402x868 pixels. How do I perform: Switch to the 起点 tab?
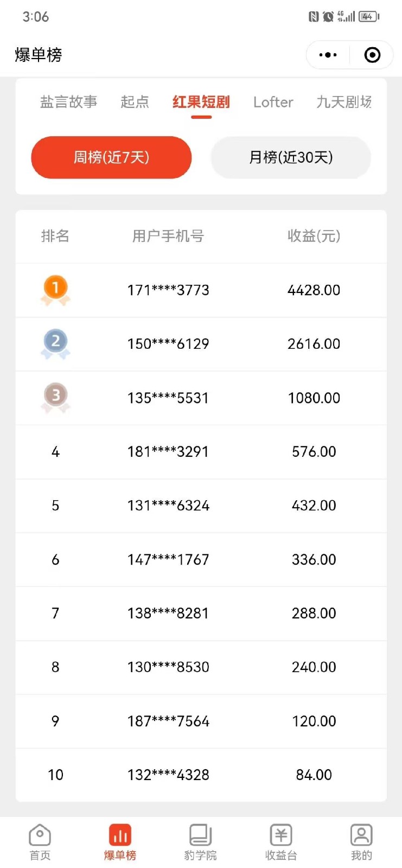[x=135, y=102]
